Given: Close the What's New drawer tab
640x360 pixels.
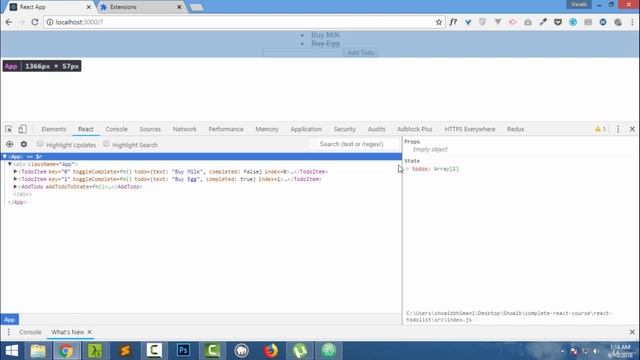Looking at the screenshot, I should pos(89,332).
